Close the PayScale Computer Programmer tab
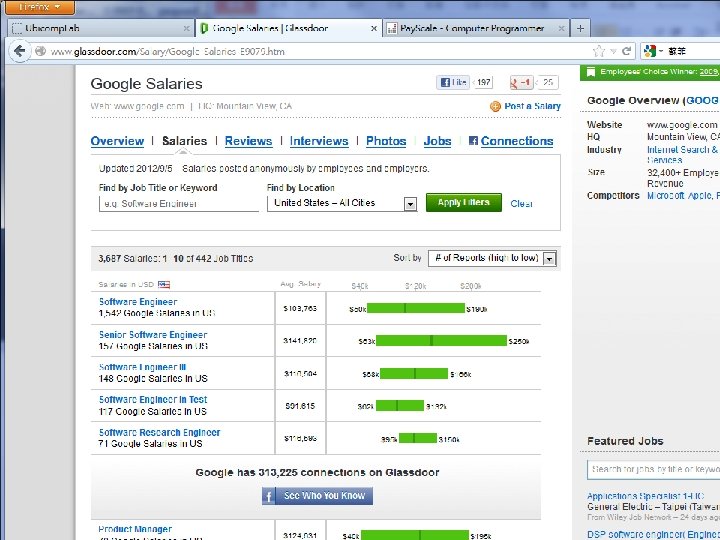 click(x=561, y=28)
